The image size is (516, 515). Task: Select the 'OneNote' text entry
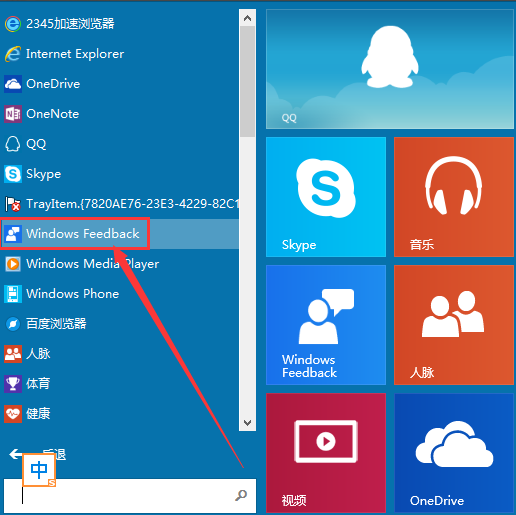[53, 114]
